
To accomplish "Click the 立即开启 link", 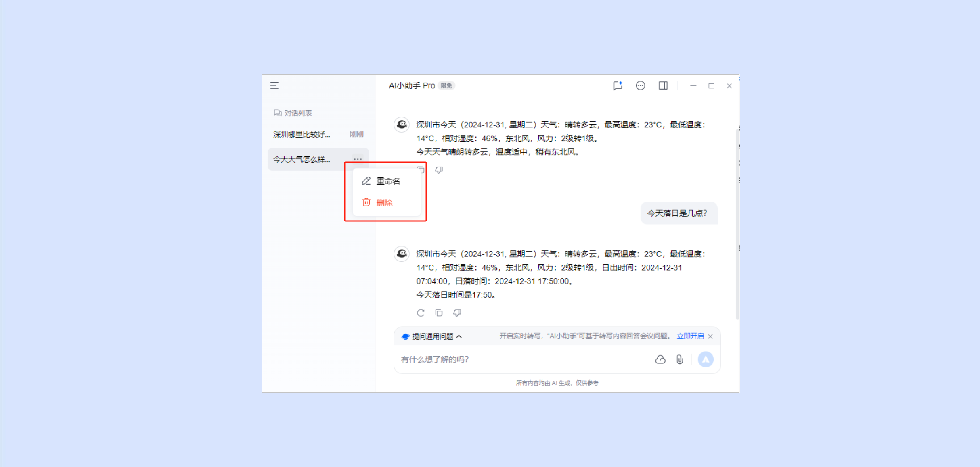I will click(690, 336).
